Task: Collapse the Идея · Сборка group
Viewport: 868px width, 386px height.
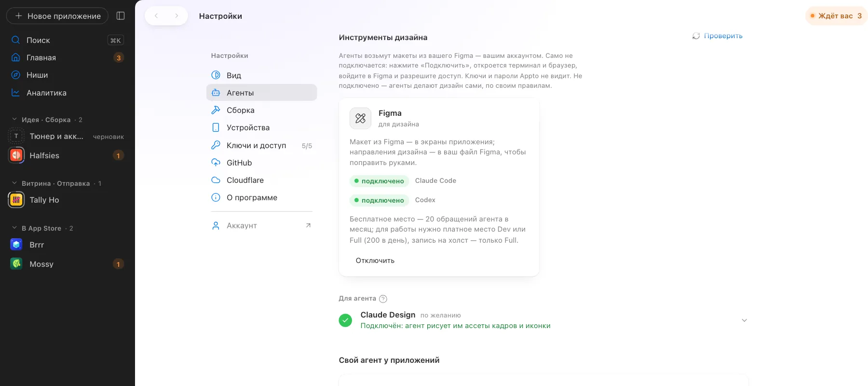Action: [x=14, y=119]
